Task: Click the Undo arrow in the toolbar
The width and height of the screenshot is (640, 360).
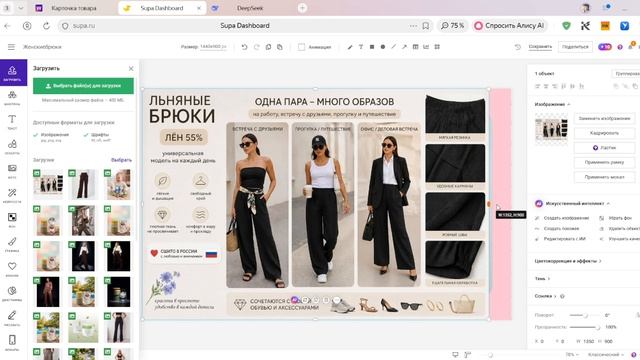Action: pyautogui.click(x=244, y=47)
